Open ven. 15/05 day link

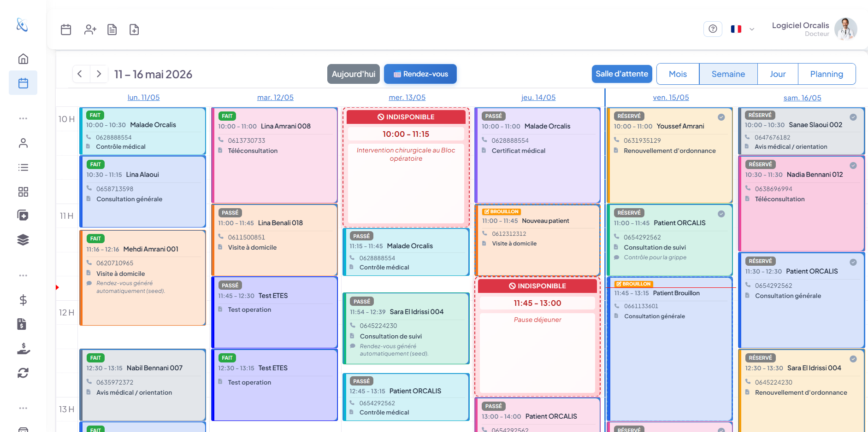[671, 97]
